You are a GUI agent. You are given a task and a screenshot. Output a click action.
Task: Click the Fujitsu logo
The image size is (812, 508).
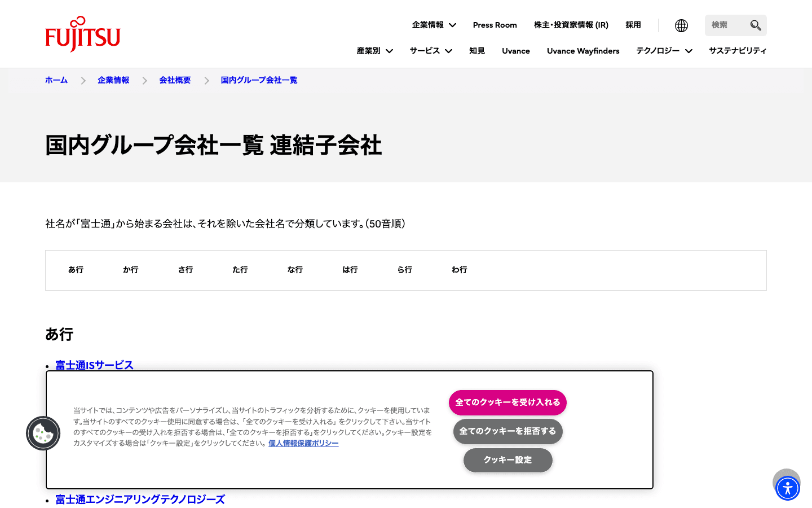coord(82,34)
